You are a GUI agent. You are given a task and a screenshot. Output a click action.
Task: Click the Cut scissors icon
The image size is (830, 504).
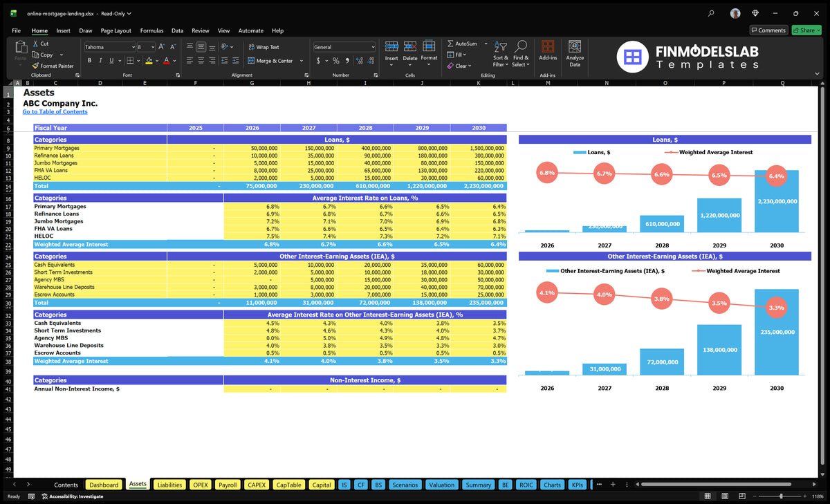click(x=35, y=44)
